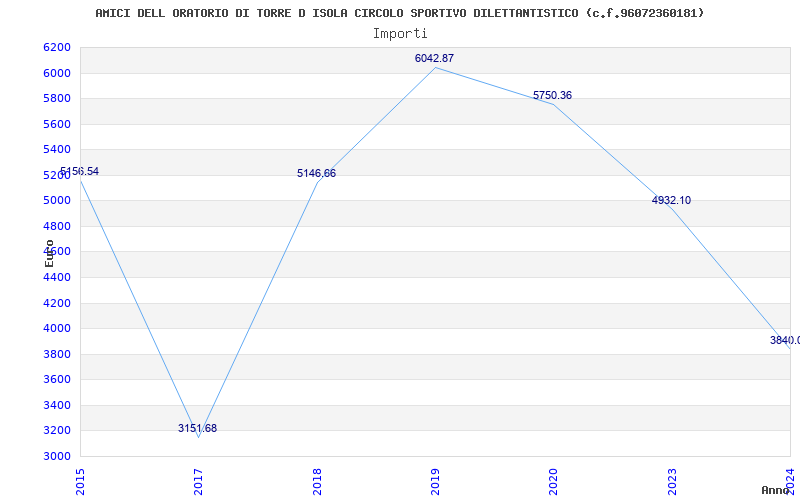Click the 5600 y-axis tick label
This screenshot has width=800, height=500.
point(57,124)
